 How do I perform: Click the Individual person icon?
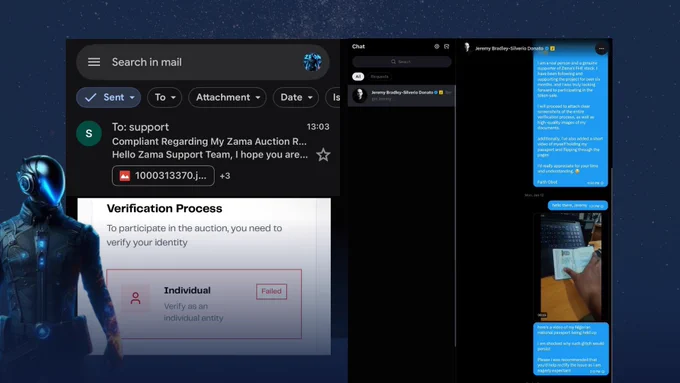tap(135, 298)
